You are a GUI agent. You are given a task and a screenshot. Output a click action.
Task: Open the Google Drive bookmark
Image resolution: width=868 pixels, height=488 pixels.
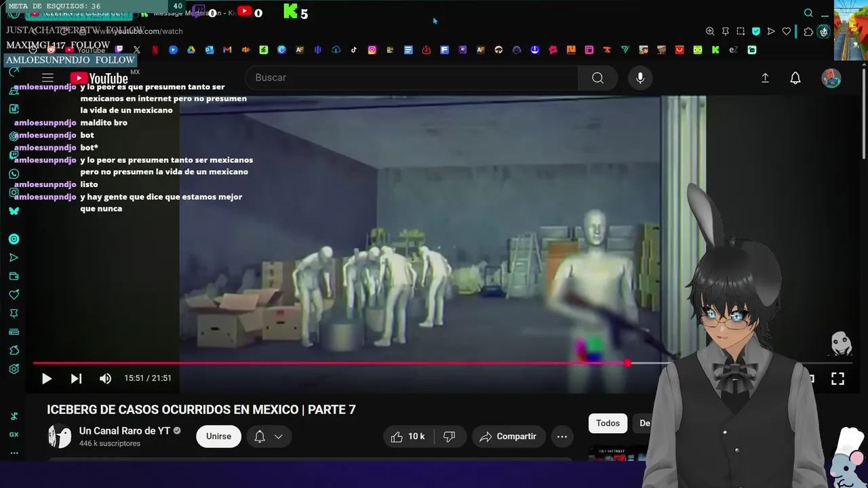(191, 49)
